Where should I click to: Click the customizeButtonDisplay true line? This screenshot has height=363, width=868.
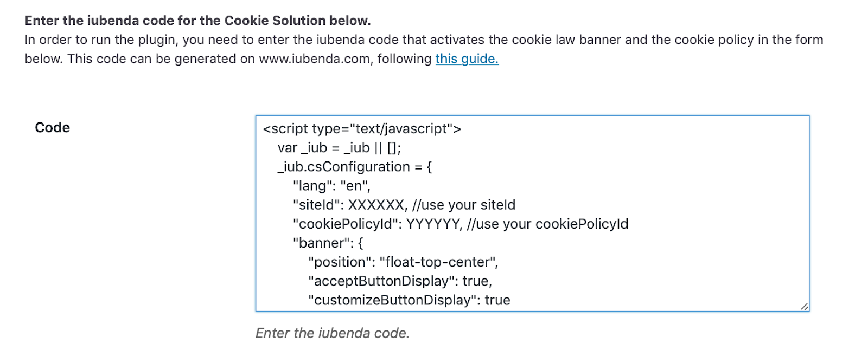click(409, 300)
